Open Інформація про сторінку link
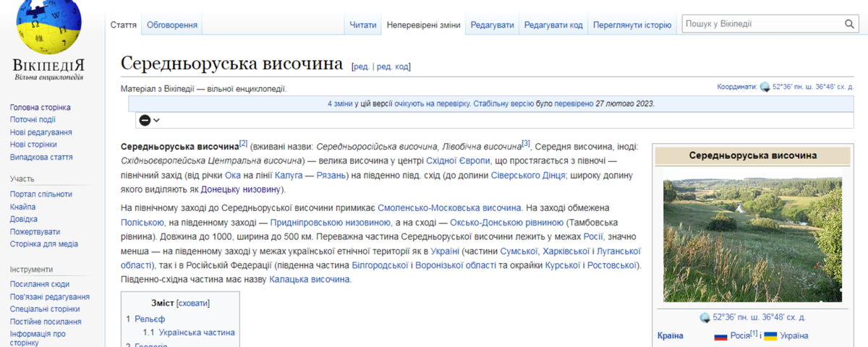Screen dimensions: 868x347 tap(38, 338)
